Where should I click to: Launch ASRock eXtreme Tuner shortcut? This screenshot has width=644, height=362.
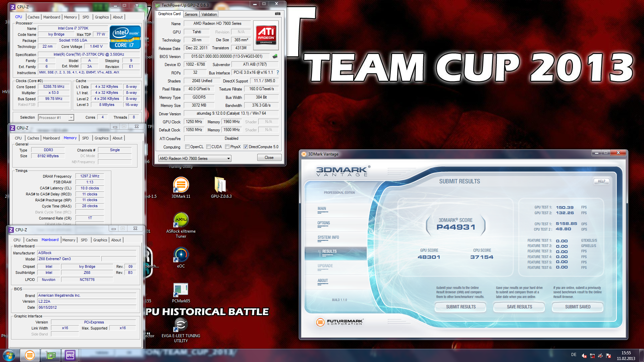coord(181,225)
